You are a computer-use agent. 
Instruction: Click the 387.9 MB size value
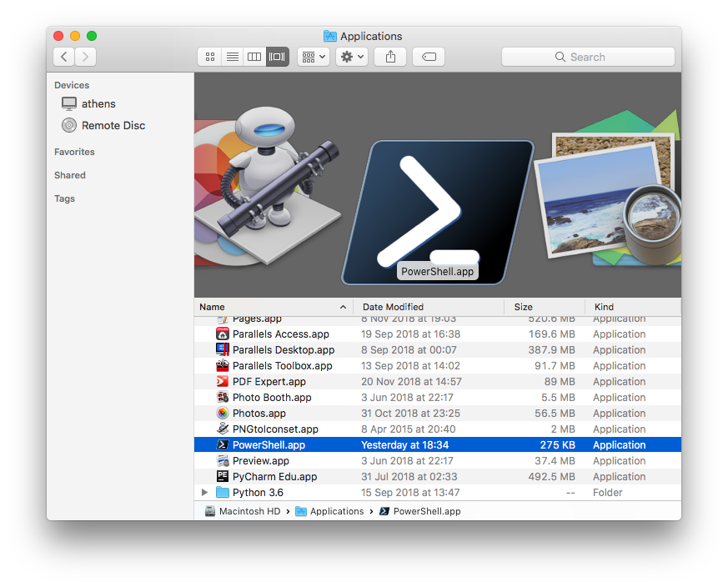click(x=551, y=350)
